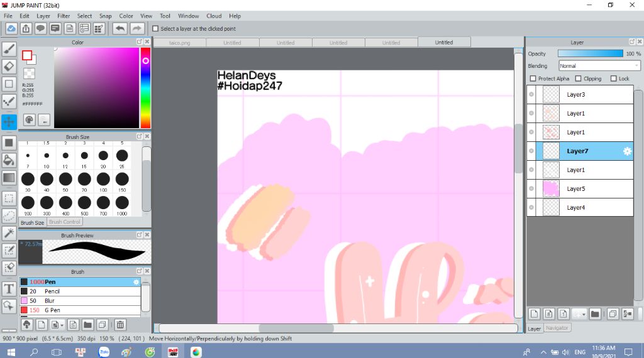Select transparent color swatch
Viewport: 644px width, 358px height.
coord(29,73)
